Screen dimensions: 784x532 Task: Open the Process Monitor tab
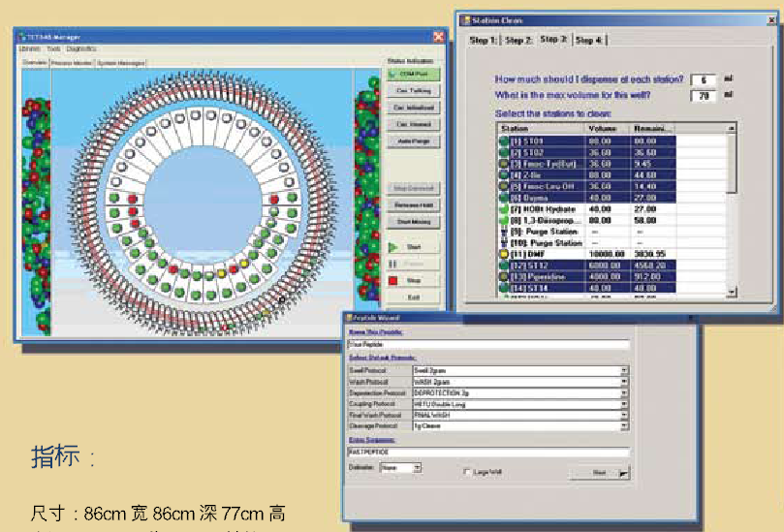point(72,63)
